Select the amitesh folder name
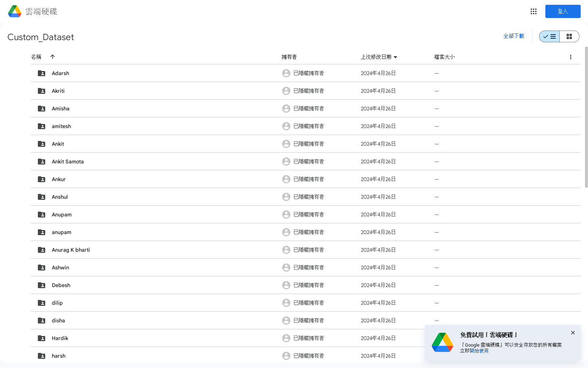The height and width of the screenshot is (368, 588). point(61,126)
